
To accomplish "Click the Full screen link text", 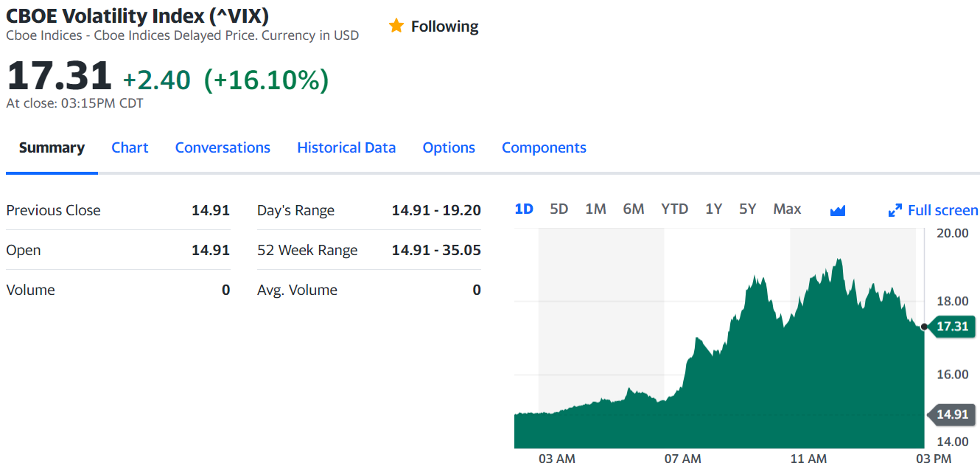I will [x=942, y=210].
